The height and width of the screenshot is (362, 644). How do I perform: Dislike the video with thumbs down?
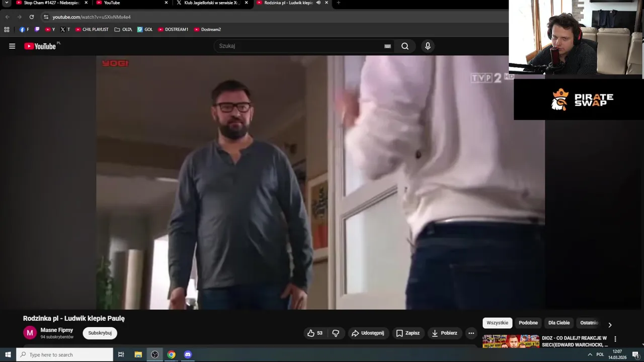(x=336, y=333)
